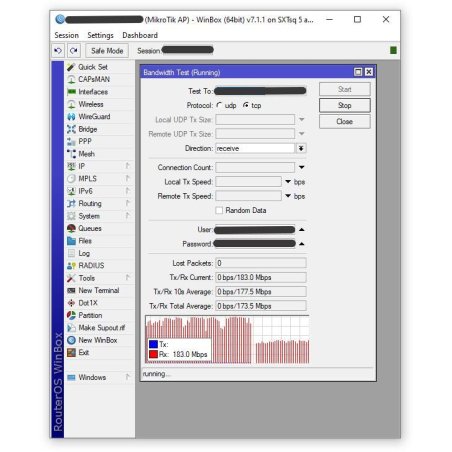Collapse the Password field arrow
Image resolution: width=452 pixels, height=452 pixels.
click(x=301, y=244)
